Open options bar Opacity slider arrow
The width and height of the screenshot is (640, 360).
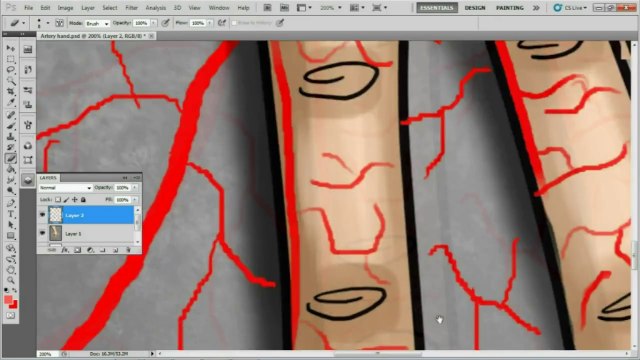(153, 23)
